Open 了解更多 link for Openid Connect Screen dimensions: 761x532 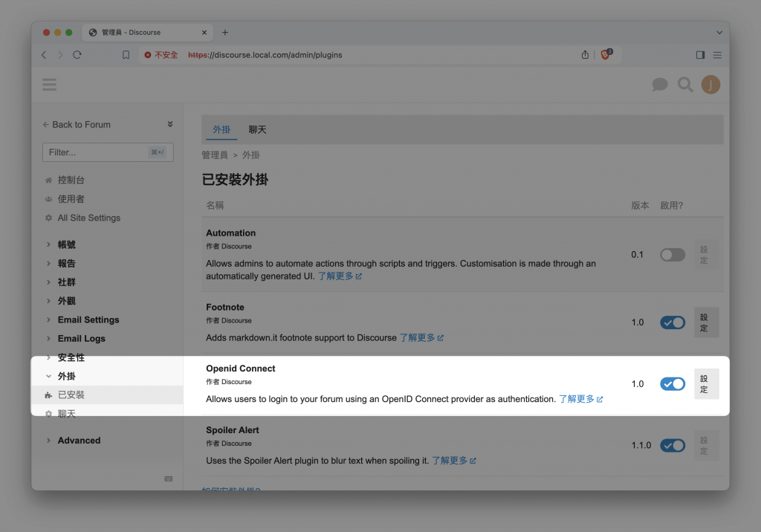(580, 399)
